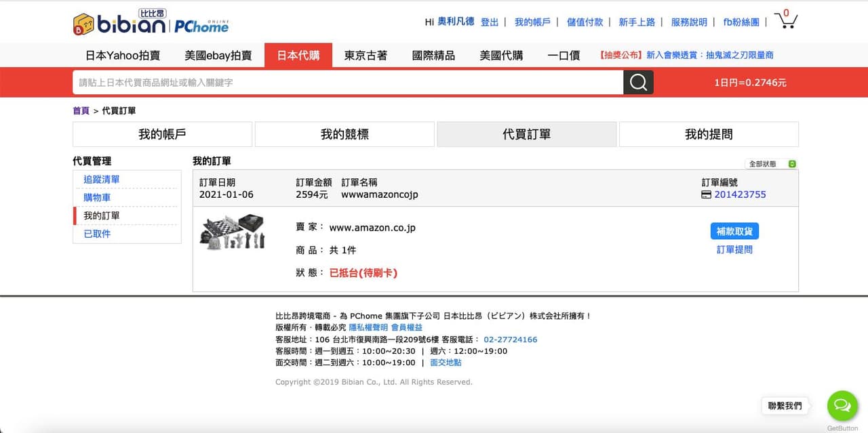The image size is (868, 433).
Task: Open 我的帳戶 link in header
Action: point(532,22)
